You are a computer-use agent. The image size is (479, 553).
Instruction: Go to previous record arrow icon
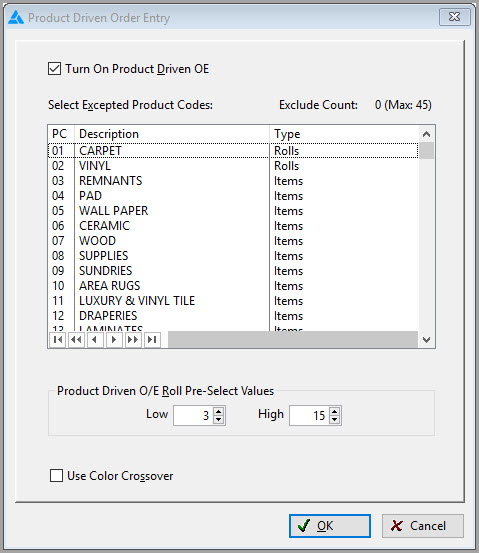pyautogui.click(x=95, y=340)
